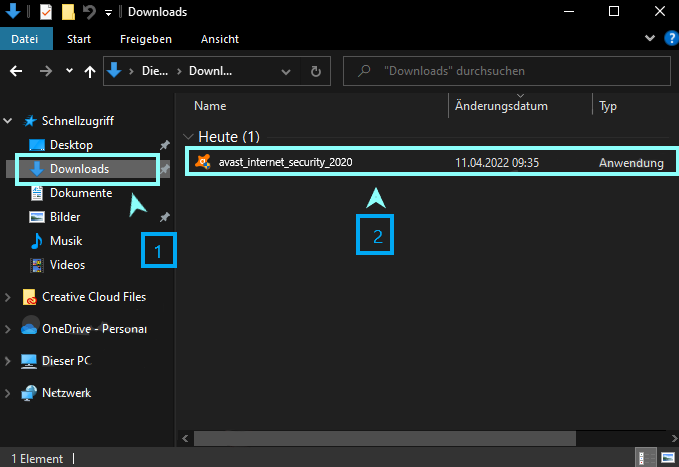
Task: Click the pin icon beside Bilder
Action: (x=165, y=217)
